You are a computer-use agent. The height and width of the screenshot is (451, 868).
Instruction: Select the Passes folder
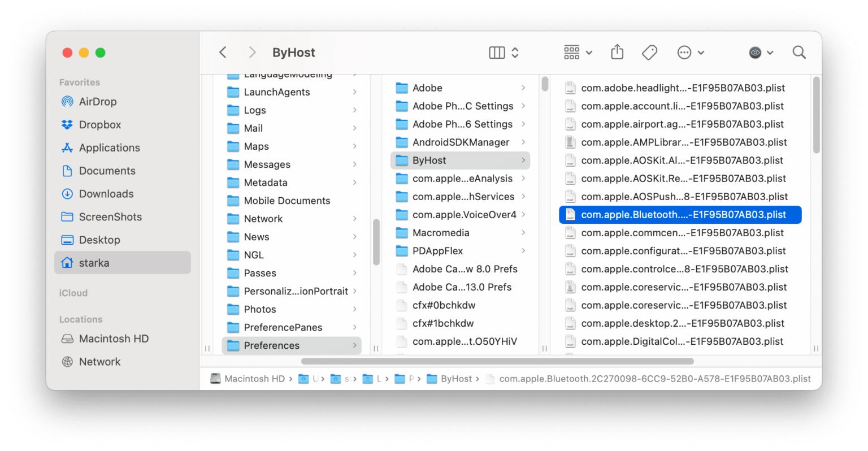tap(292, 273)
